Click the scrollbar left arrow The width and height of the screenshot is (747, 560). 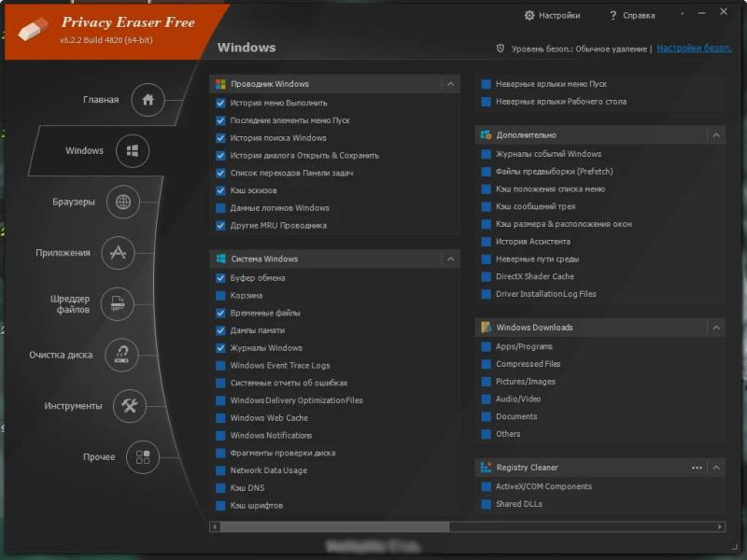click(x=215, y=526)
